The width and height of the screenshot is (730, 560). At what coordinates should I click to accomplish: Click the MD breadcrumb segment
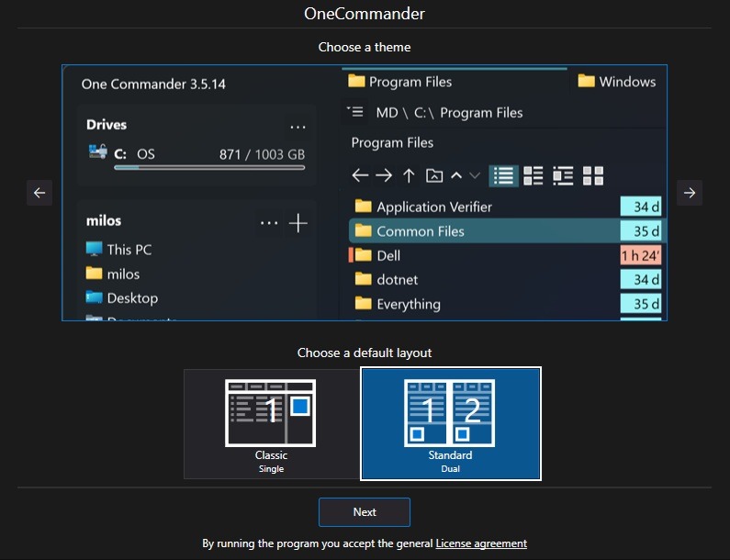(387, 113)
